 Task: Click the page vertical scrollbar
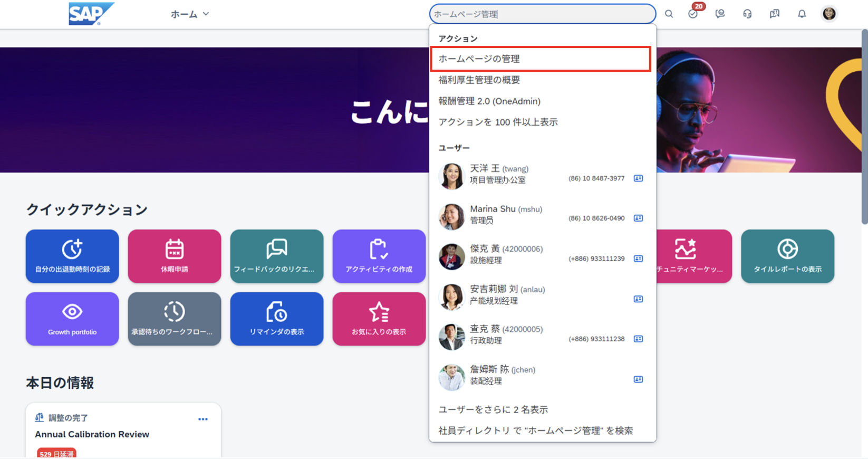pyautogui.click(x=864, y=127)
